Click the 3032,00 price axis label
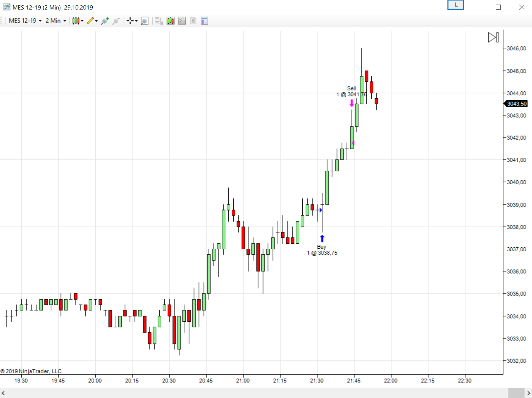 [516, 361]
